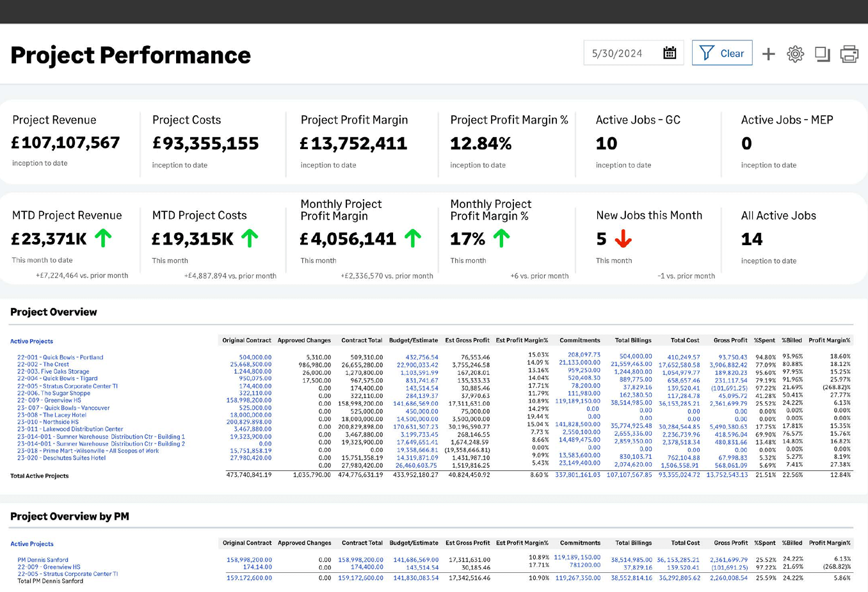
Task: Print the dashboard using printer icon
Action: point(849,54)
